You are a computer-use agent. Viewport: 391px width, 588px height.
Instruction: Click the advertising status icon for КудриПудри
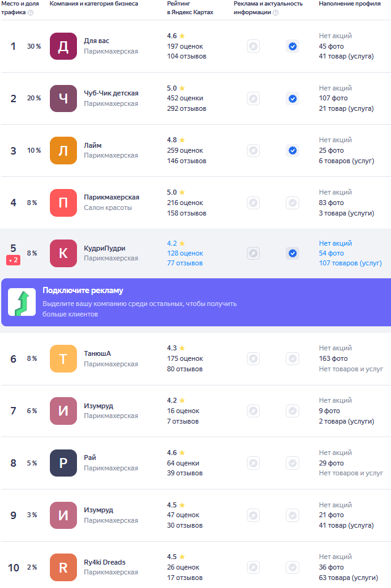(254, 254)
